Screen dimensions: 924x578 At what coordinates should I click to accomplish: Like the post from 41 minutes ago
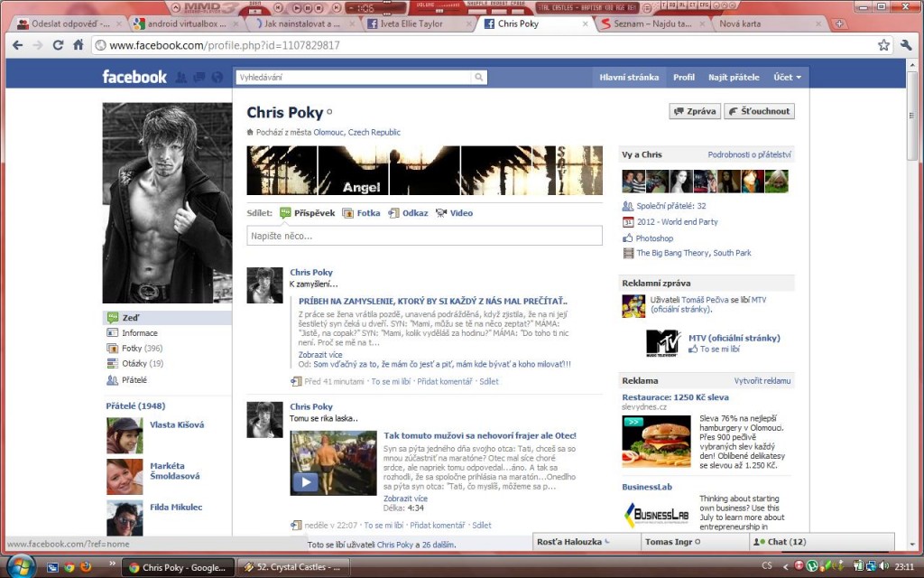(391, 382)
